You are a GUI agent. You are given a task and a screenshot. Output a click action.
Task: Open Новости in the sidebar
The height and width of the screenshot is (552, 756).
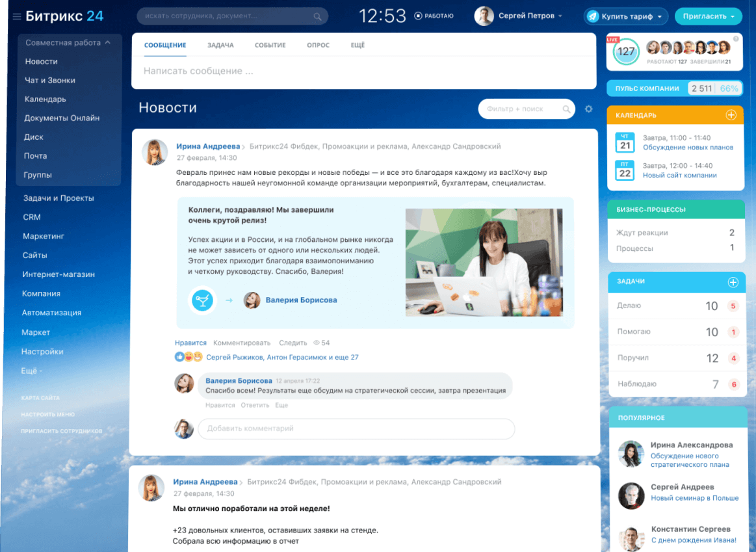pyautogui.click(x=42, y=61)
